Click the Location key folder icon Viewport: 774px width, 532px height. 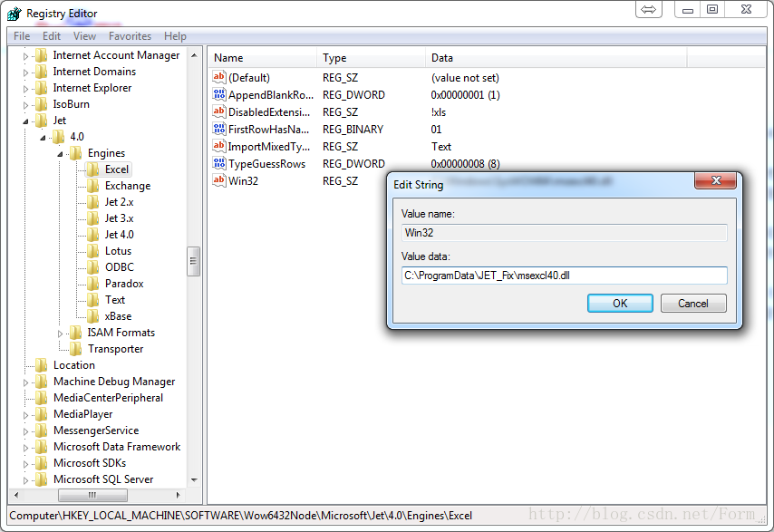(42, 365)
